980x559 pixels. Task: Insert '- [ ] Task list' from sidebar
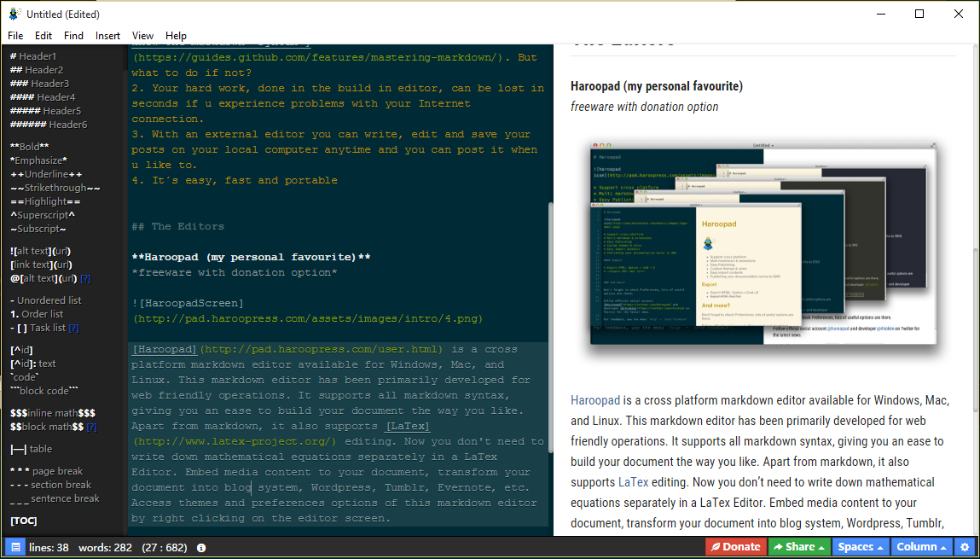38,329
